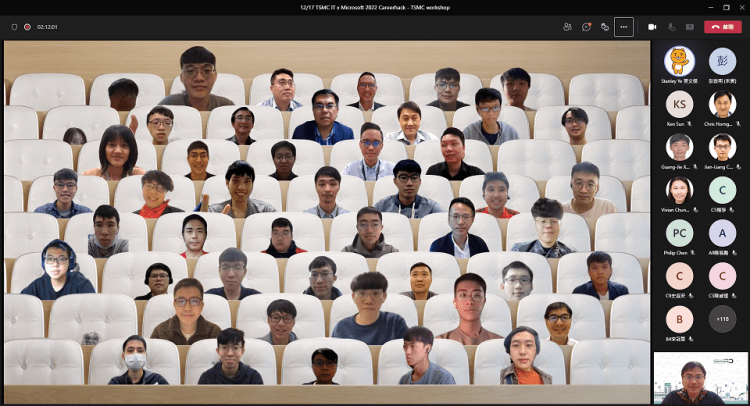Click Vivian Chun's participant photo
Viewport: 750px width, 406px height.
tap(679, 190)
